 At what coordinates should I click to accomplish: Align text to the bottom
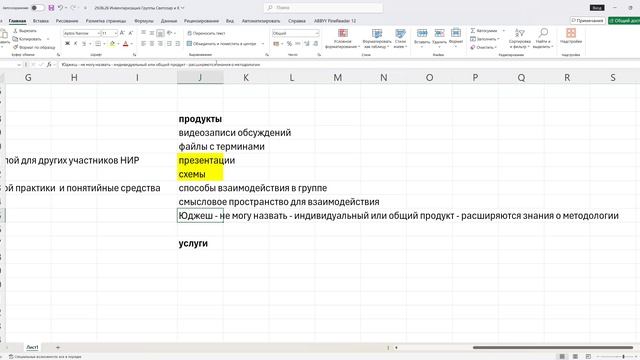click(160, 33)
